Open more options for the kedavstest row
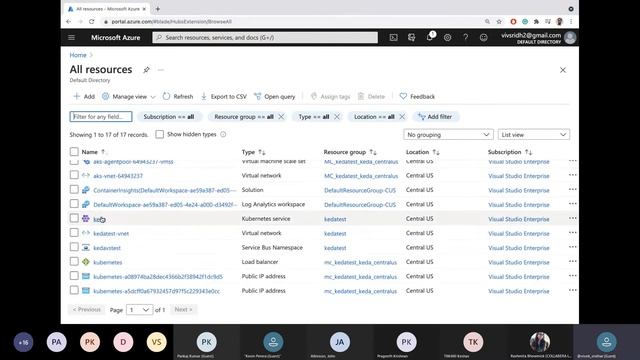Viewport: 640px width, 360px height. point(572,247)
